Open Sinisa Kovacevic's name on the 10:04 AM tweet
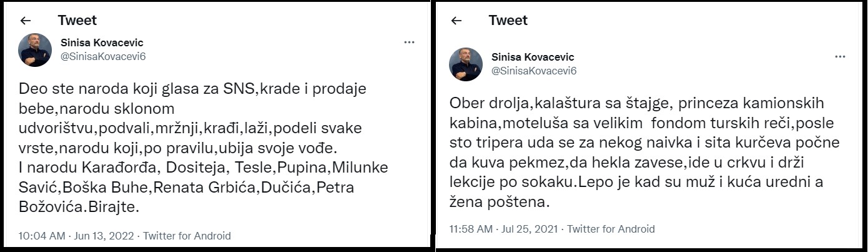This screenshot has height=252, width=868. [x=102, y=43]
